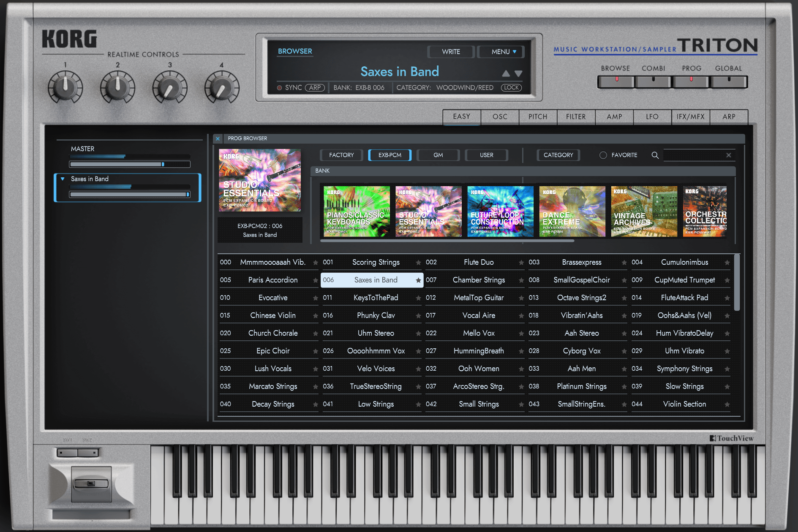Open the IFX/MFX tab
This screenshot has width=798, height=532.
click(x=690, y=117)
